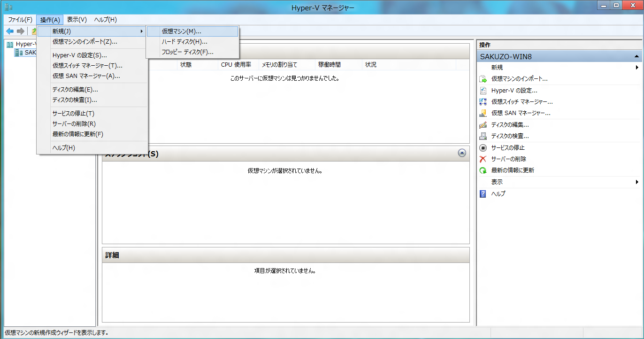Open the 表示(V) menu in the menu bar
644x339 pixels.
tap(77, 20)
